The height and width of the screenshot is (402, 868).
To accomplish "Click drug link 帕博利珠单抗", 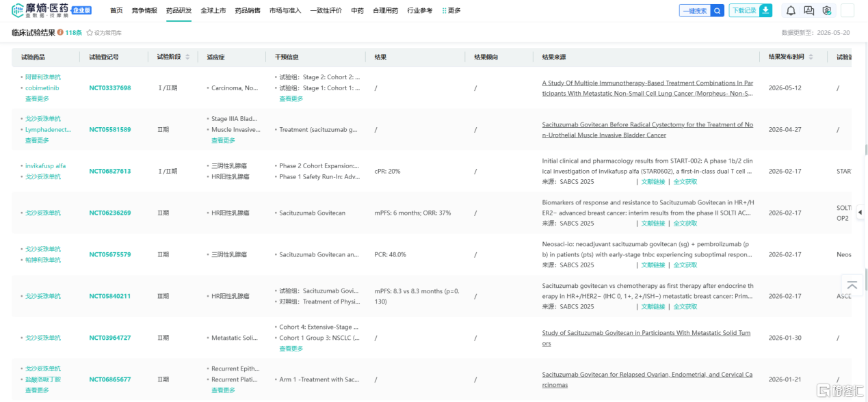I will click(x=43, y=260).
